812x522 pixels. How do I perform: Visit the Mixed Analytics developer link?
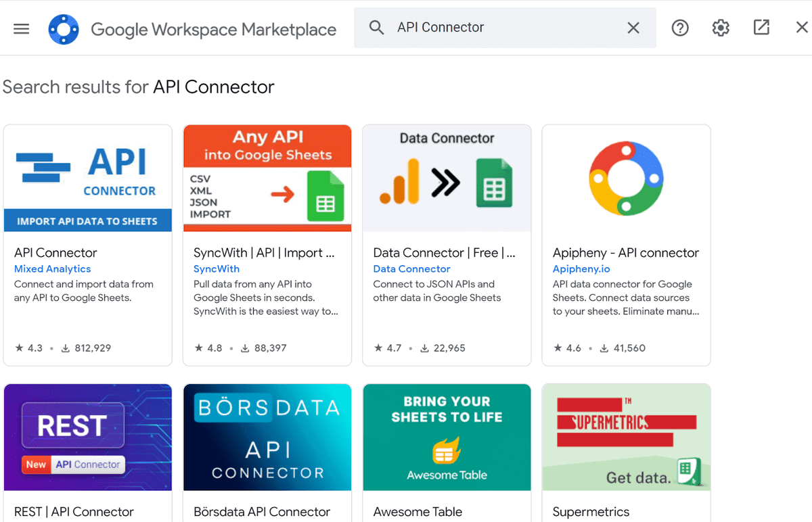pos(52,269)
